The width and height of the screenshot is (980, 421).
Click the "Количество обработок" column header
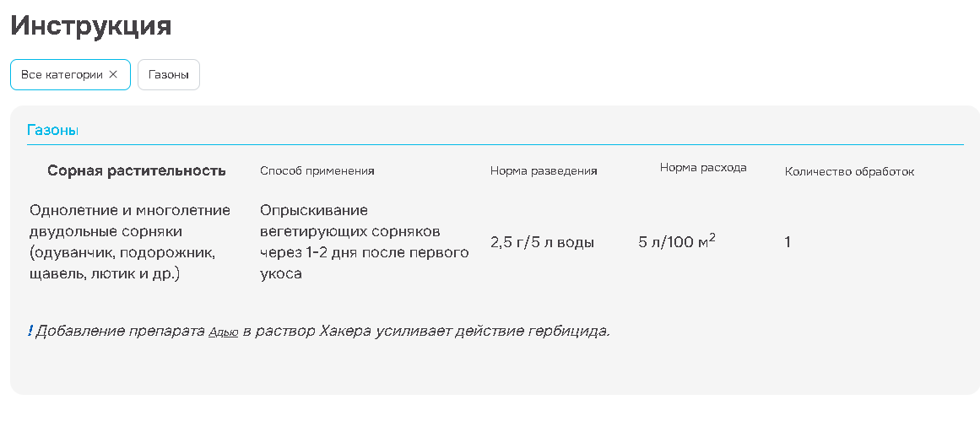click(x=849, y=171)
